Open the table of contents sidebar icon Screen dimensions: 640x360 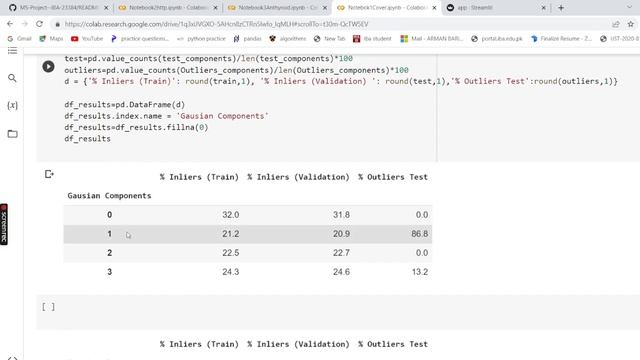tap(12, 51)
